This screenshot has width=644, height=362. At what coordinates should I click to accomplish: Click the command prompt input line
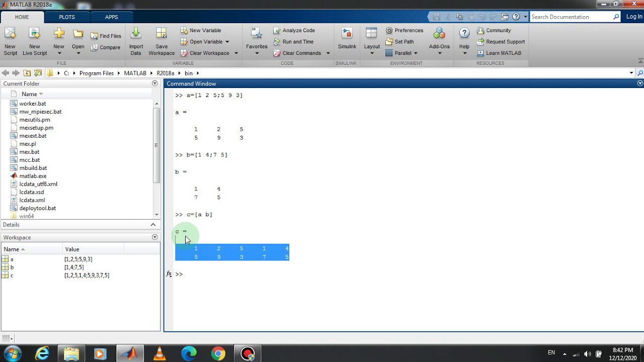408,274
